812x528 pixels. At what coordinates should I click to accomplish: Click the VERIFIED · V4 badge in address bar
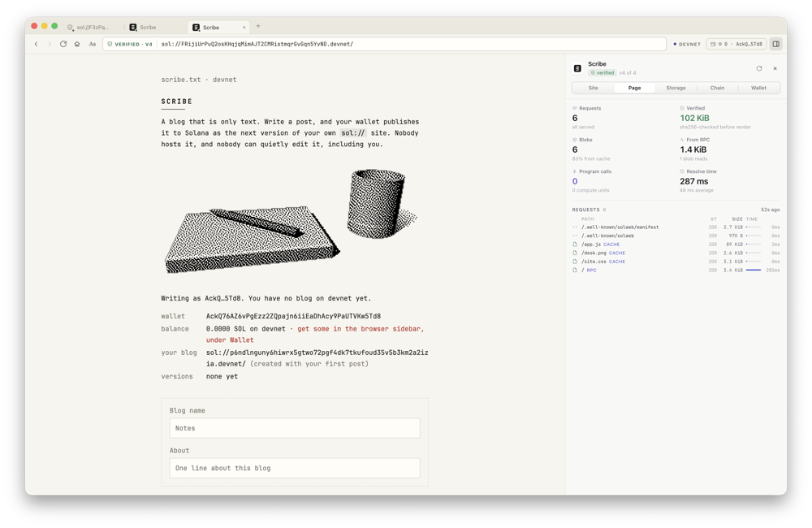[x=130, y=44]
